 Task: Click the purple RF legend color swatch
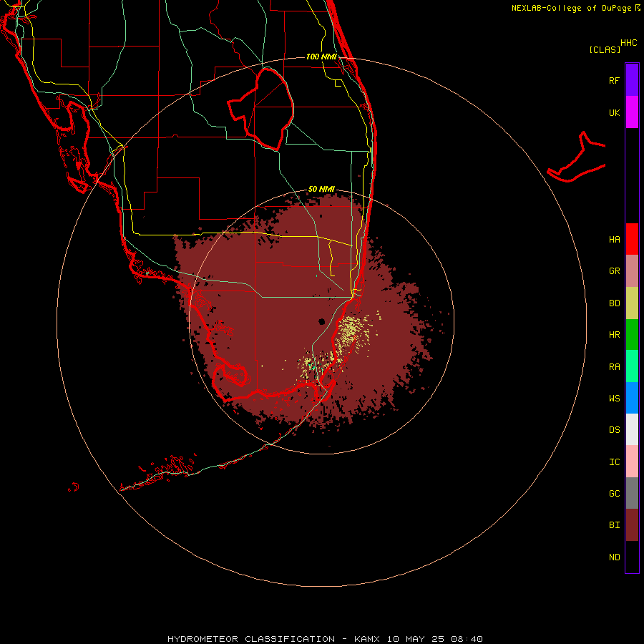pyautogui.click(x=632, y=79)
